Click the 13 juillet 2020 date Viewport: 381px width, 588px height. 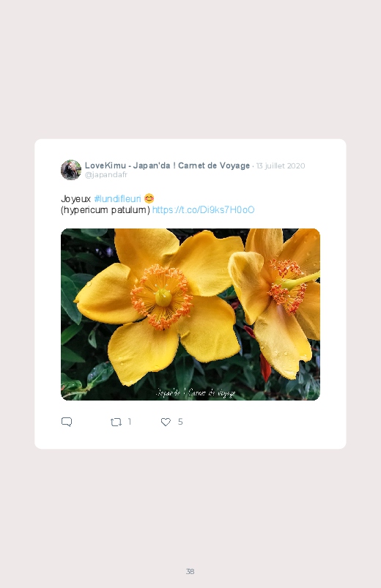pyautogui.click(x=281, y=165)
